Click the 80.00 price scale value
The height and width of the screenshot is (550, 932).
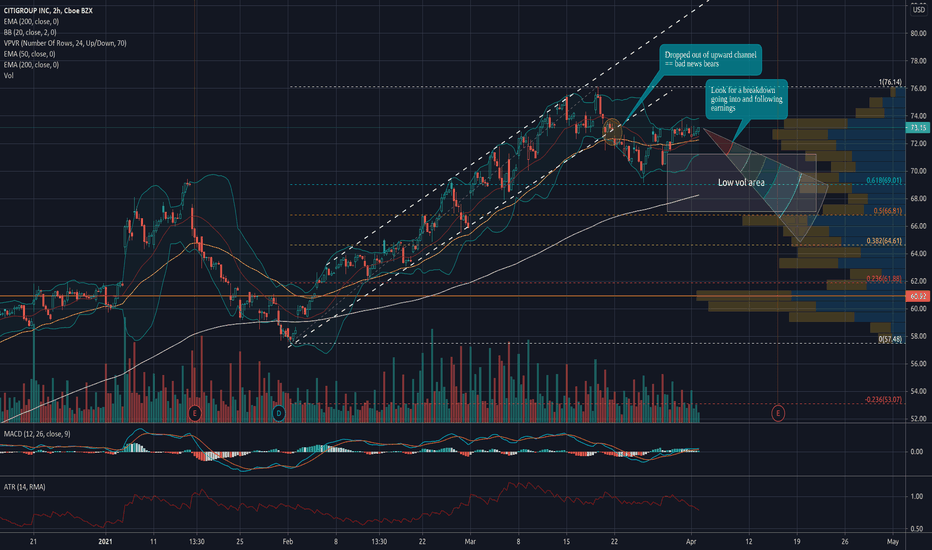[918, 33]
